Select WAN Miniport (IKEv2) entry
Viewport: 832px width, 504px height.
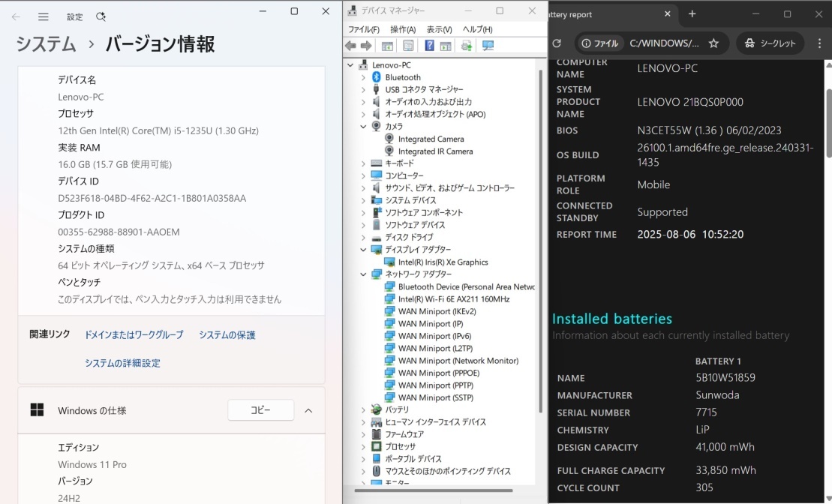tap(437, 311)
